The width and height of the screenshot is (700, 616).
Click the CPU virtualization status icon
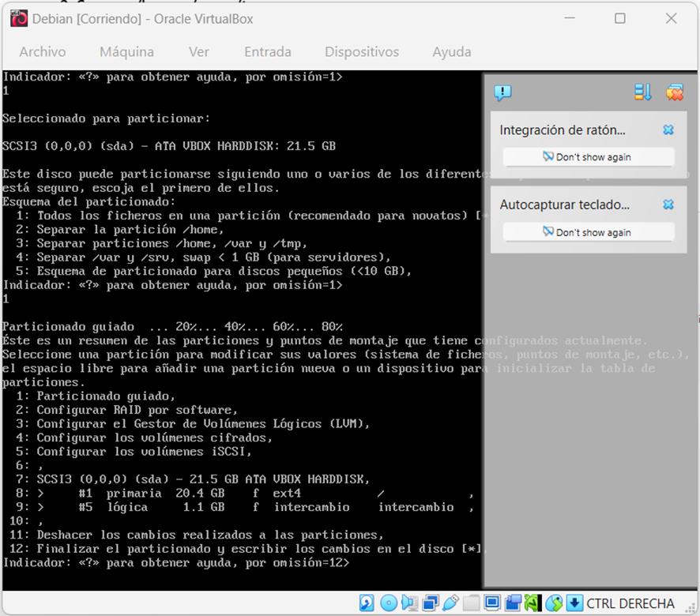(x=533, y=603)
